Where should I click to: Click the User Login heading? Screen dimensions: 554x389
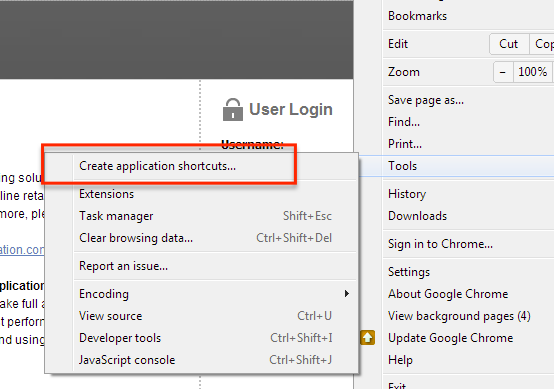tap(291, 110)
